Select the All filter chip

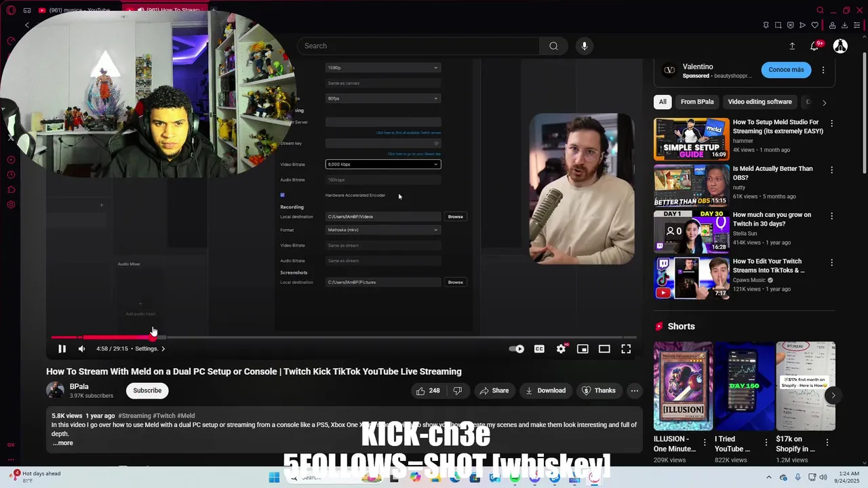coord(663,102)
